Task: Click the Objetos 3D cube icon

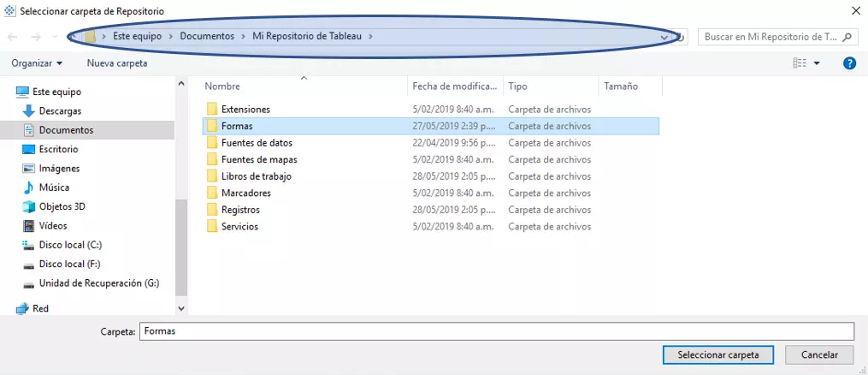Action: tap(28, 206)
